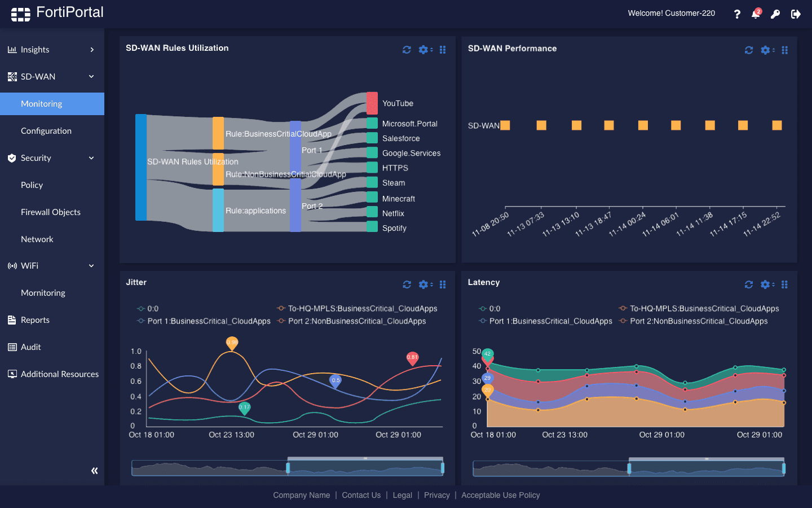This screenshot has height=508, width=812.
Task: Click the Insights chart icon in sidebar
Action: click(x=12, y=50)
